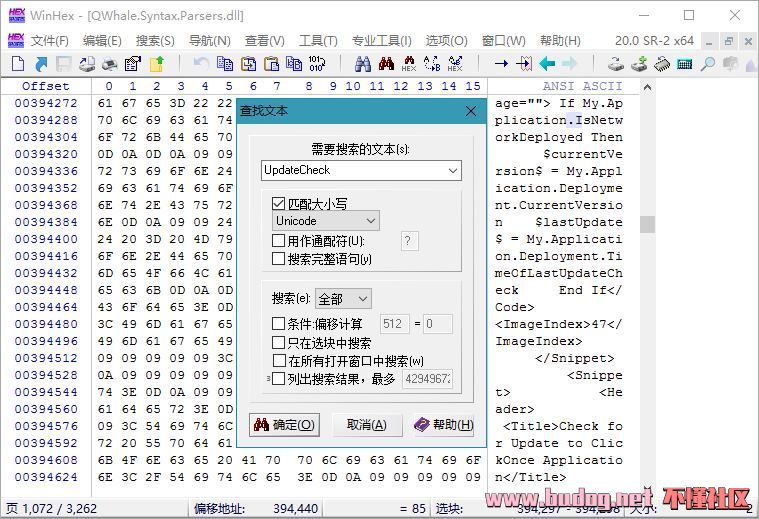Click the Paste clipboard icon
This screenshot has height=519, width=759.
(272, 63)
